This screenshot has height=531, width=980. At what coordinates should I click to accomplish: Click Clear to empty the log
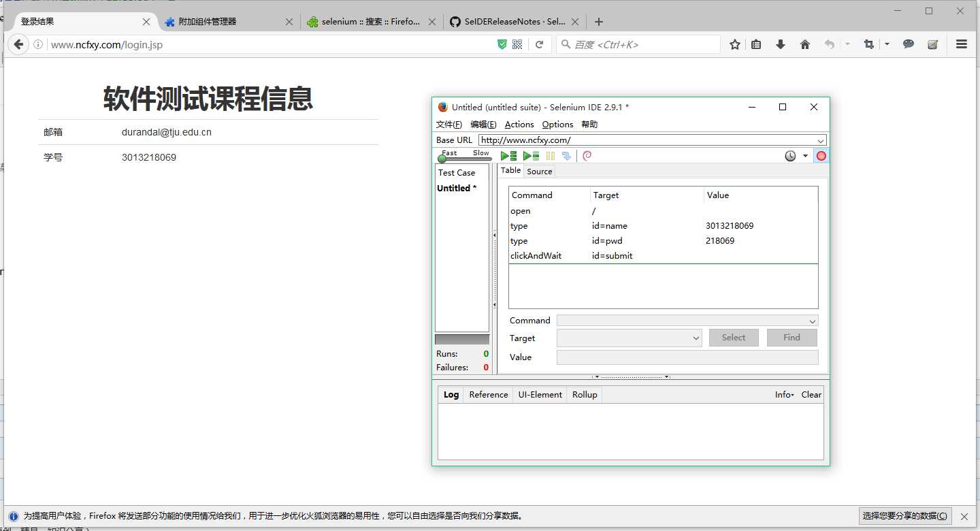point(811,395)
